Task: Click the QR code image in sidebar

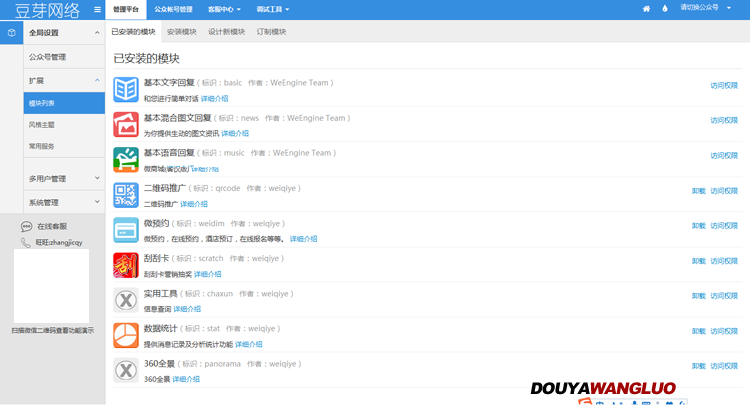Action: click(x=52, y=286)
